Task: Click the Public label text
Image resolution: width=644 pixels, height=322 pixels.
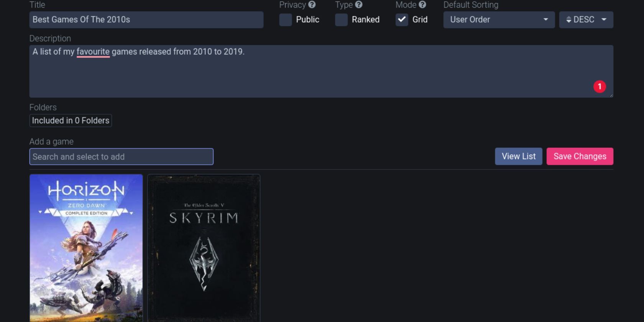Action: (x=307, y=20)
